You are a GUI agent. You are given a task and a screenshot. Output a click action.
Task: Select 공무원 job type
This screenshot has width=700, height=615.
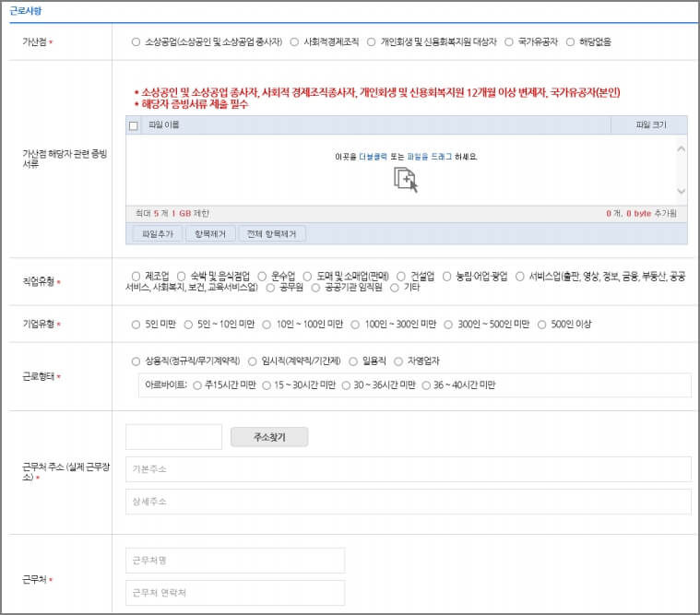click(270, 288)
